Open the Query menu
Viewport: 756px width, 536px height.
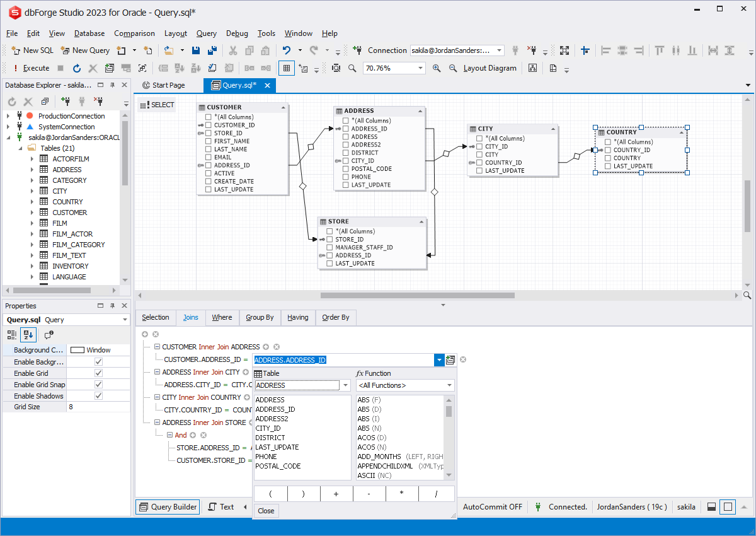206,33
